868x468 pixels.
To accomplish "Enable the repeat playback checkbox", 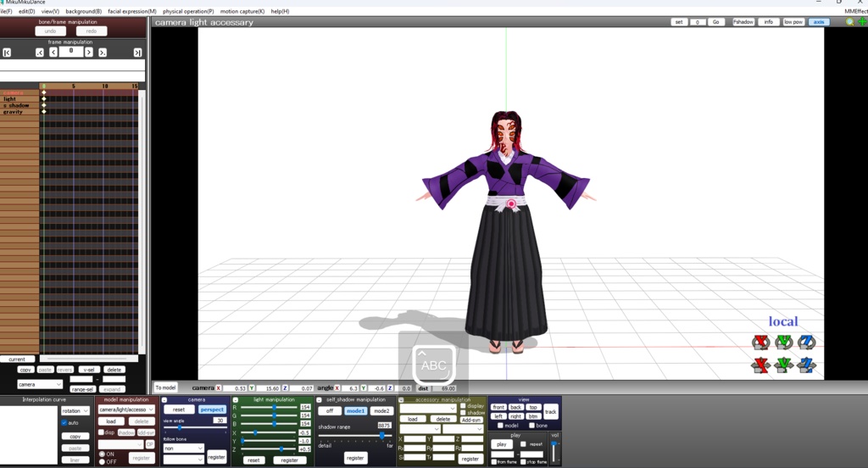I will [523, 444].
